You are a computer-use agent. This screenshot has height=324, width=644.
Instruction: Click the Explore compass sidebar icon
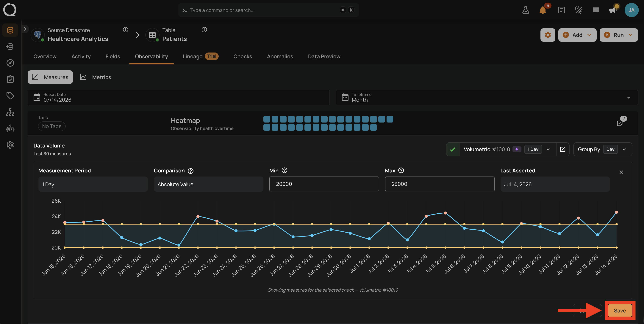click(x=10, y=63)
